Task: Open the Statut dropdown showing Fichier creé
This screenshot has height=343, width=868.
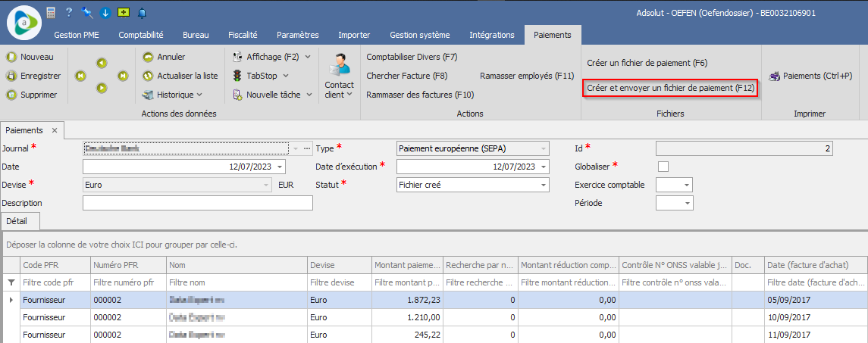Action: (543, 185)
